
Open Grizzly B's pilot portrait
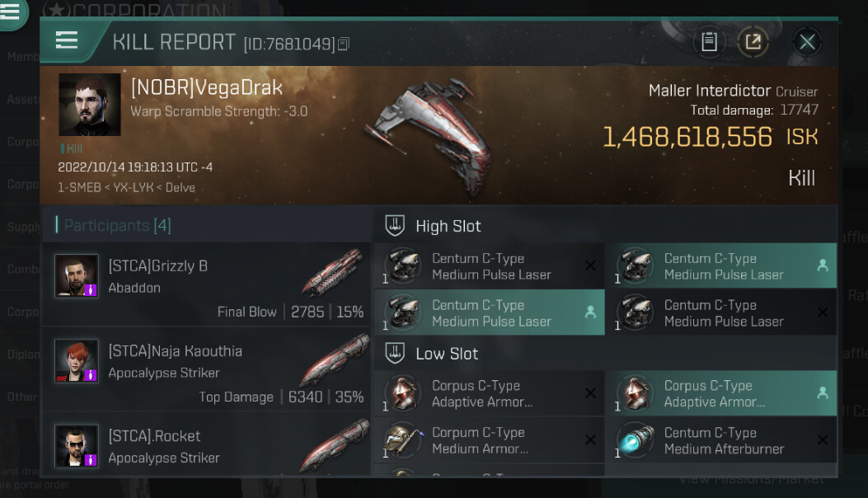pos(77,276)
